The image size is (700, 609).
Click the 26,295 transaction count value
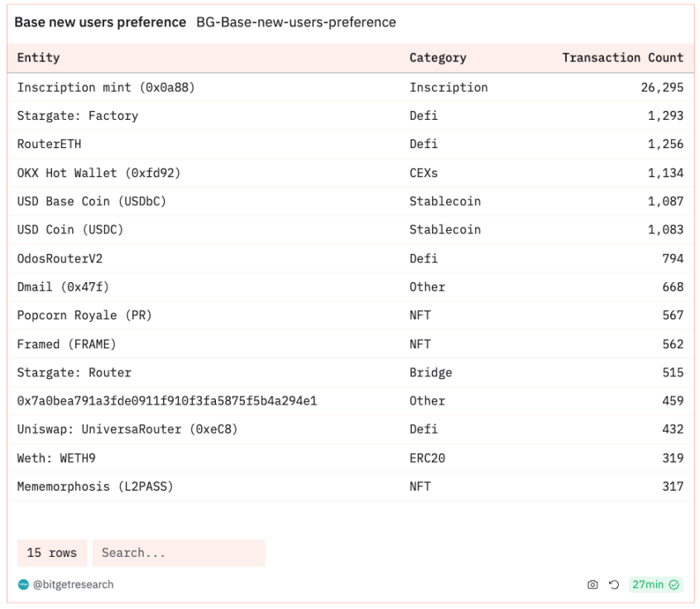[x=662, y=88]
